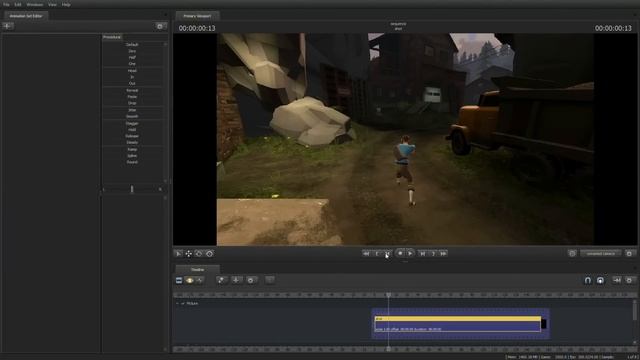Viewport: 640px width, 360px height.
Task: Switch to the Graph Editor mode
Action: pyautogui.click(x=200, y=280)
